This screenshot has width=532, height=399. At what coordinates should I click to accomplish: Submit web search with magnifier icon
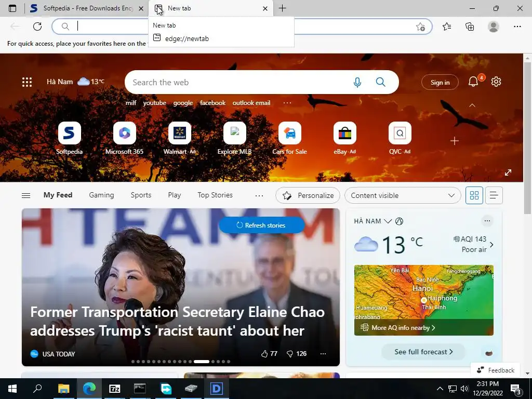click(x=381, y=82)
